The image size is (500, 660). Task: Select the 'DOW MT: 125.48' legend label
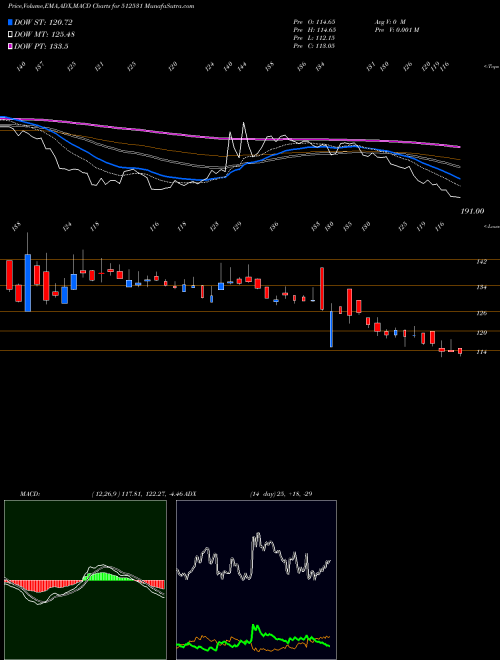45,35
